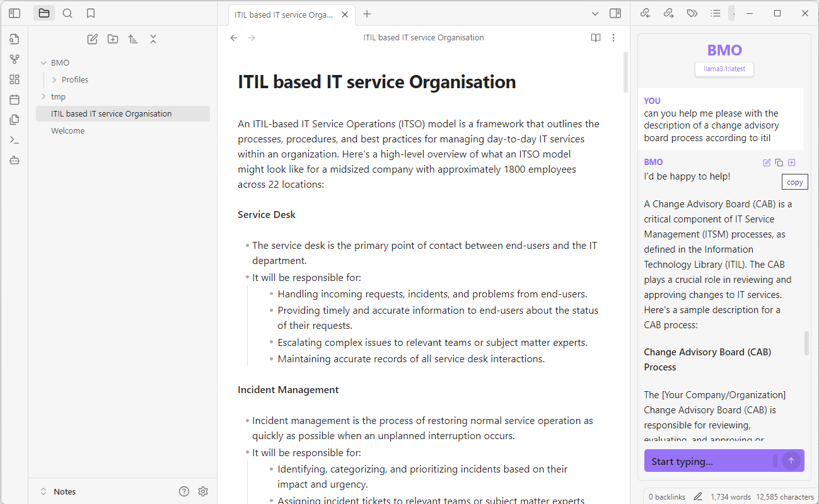Image resolution: width=819 pixels, height=504 pixels.
Task: Create a new note in the file explorer
Action: pyautogui.click(x=93, y=39)
